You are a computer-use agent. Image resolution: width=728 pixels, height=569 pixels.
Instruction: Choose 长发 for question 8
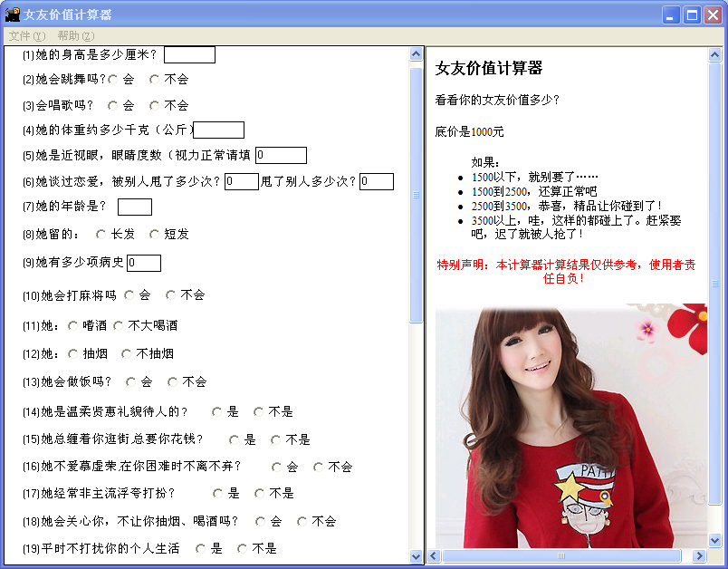click(101, 235)
